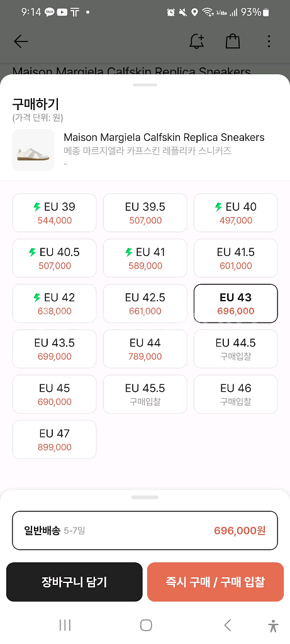Pick size EU 41 with lightning icon

(x=145, y=258)
